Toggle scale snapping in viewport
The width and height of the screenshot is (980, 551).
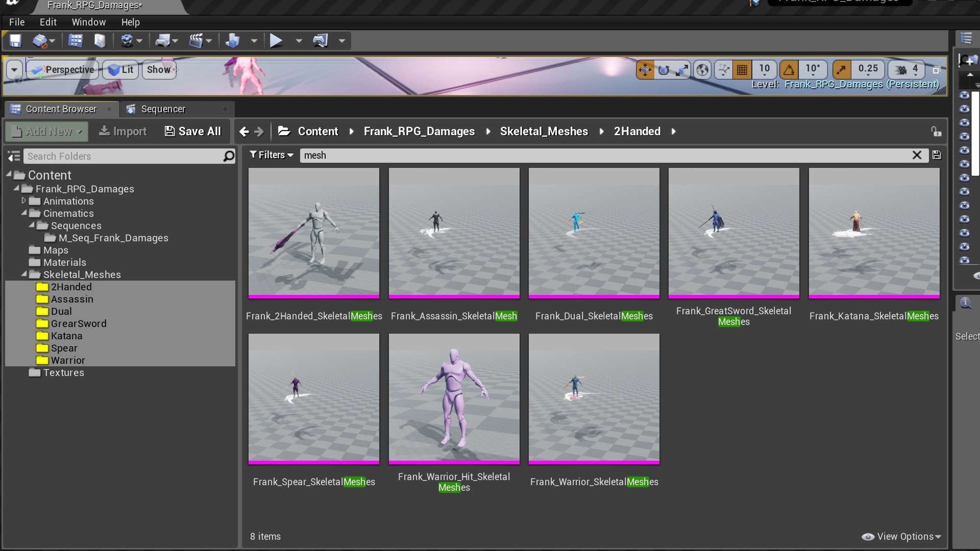coord(842,70)
